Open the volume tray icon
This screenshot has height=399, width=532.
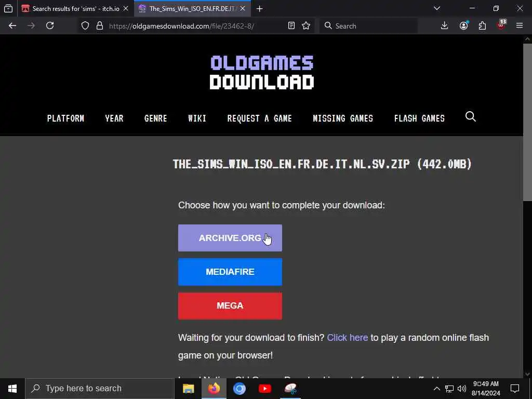[x=462, y=389]
